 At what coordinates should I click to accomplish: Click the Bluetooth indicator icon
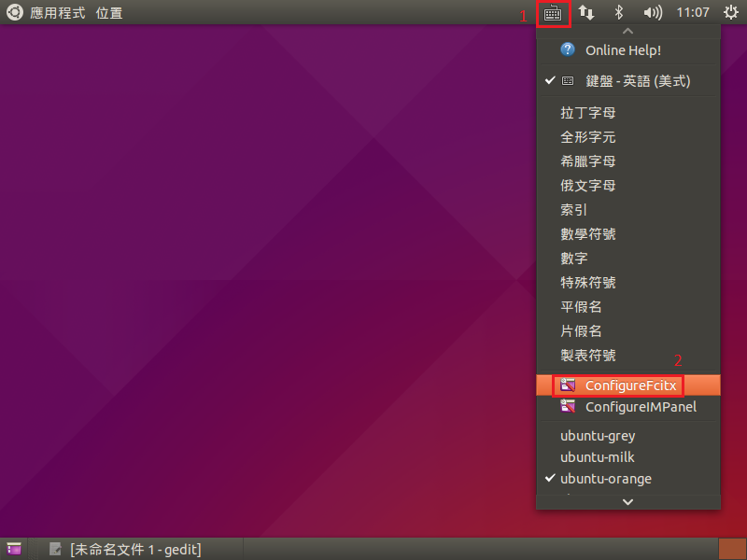[618, 13]
